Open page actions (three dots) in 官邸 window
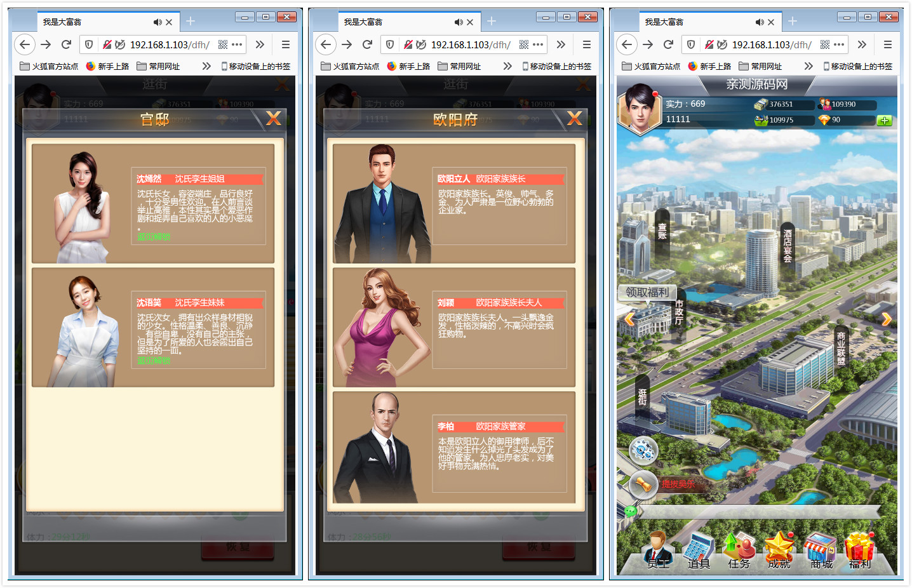Image resolution: width=912 pixels, height=588 pixels. click(x=237, y=44)
